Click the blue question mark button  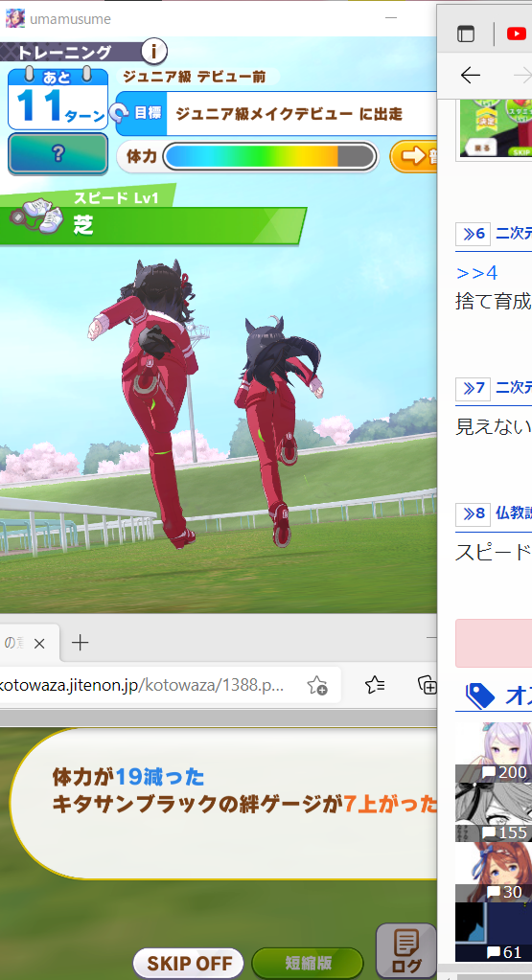coord(58,153)
